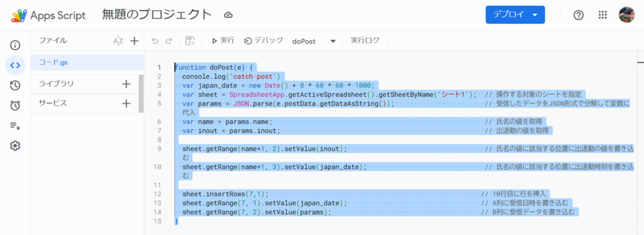The width and height of the screenshot is (644, 235).
Task: Rename the project title 無題のプロジェクト
Action: pyautogui.click(x=157, y=14)
